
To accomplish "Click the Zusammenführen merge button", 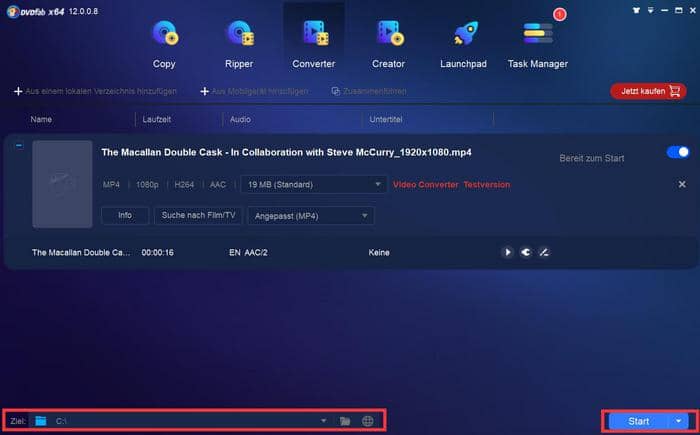I will click(x=369, y=91).
